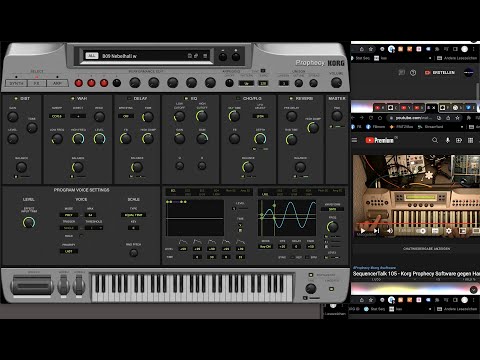The height and width of the screenshot is (360, 480).
Task: Open YouTube hamburger guide menu
Action: click(x=354, y=140)
